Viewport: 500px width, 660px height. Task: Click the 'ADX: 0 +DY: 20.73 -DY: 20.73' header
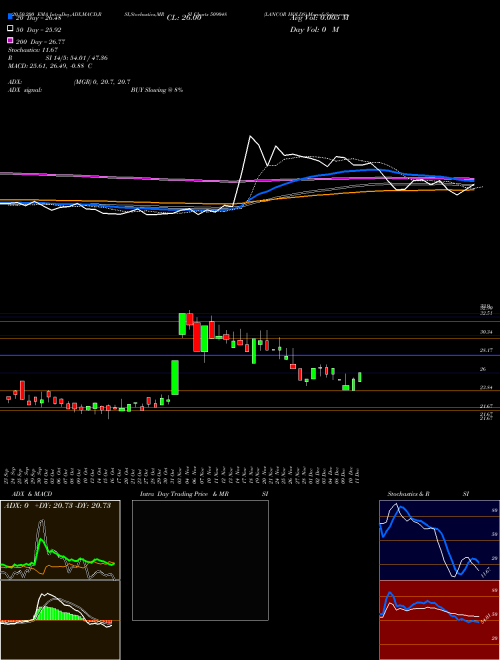57,505
